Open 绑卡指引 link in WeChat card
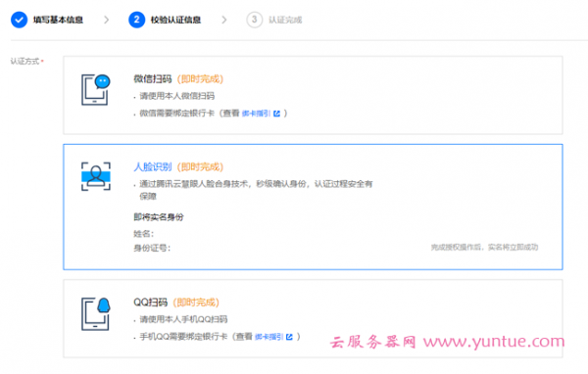 tap(256, 114)
